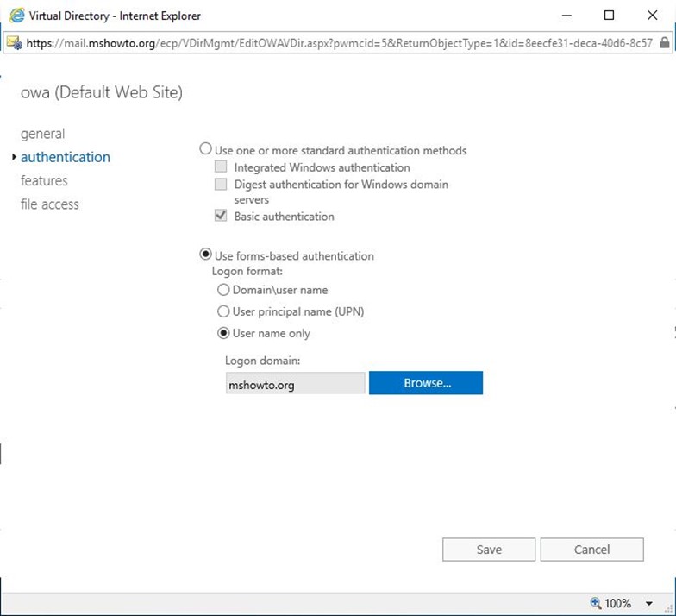The height and width of the screenshot is (616, 676).
Task: Check Integrated Windows authentication
Action: (x=221, y=166)
